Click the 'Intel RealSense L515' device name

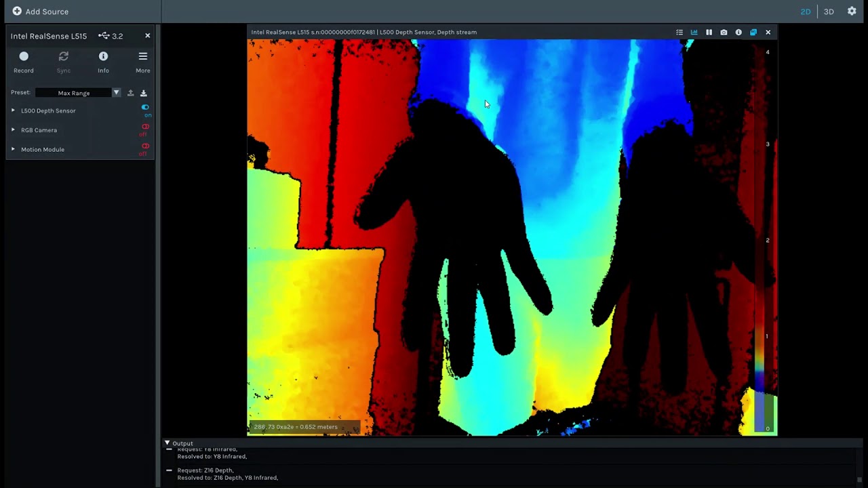pos(49,36)
